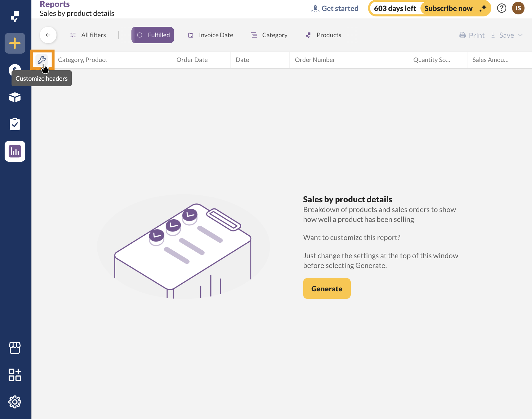This screenshot has height=419, width=532.
Task: Open the Products filter dropdown
Action: click(x=323, y=35)
